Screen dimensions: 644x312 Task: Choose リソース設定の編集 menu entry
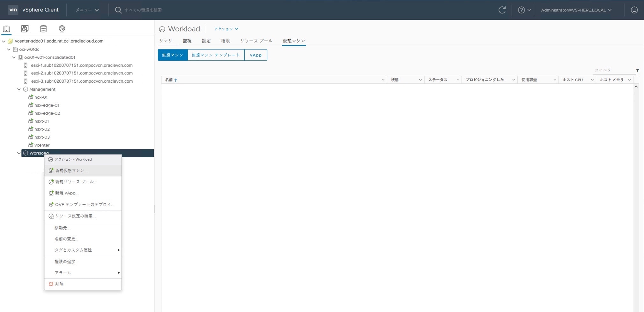pyautogui.click(x=83, y=216)
